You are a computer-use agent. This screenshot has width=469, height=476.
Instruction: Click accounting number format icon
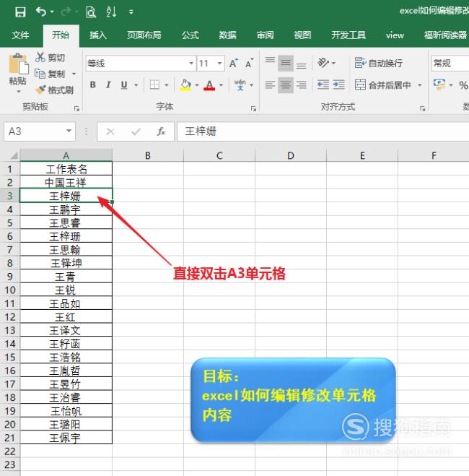pyautogui.click(x=439, y=85)
